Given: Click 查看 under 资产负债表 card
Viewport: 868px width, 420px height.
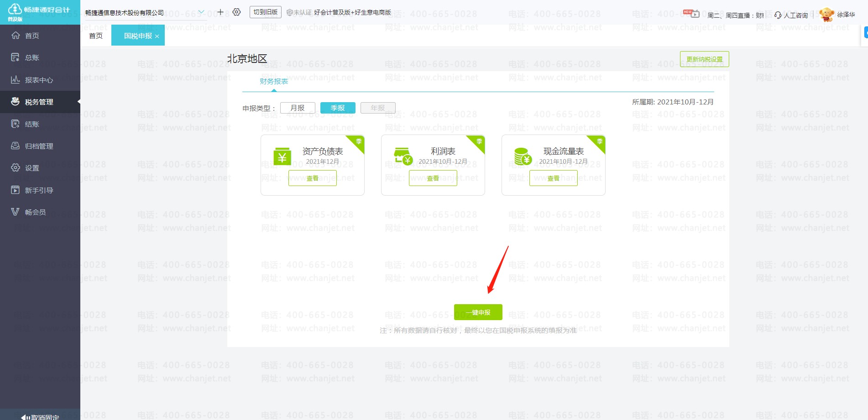Looking at the screenshot, I should (312, 178).
